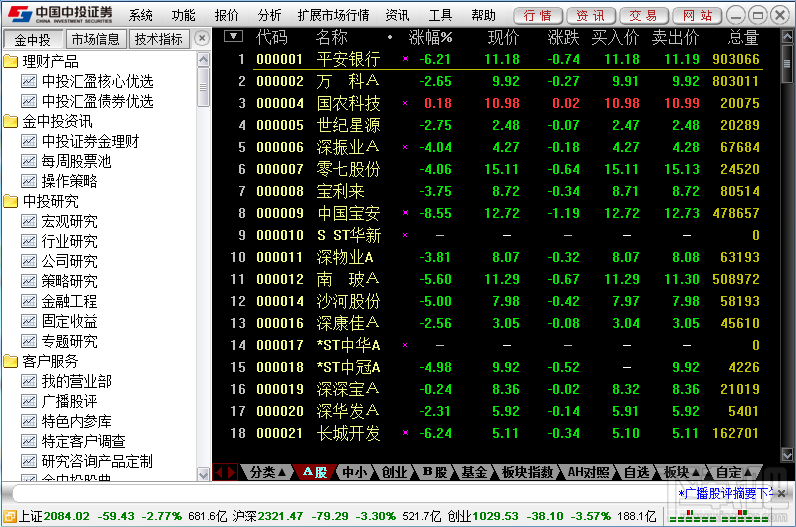The image size is (796, 527).
Task: Open 行业研究 chart icon
Action: [x=29, y=241]
